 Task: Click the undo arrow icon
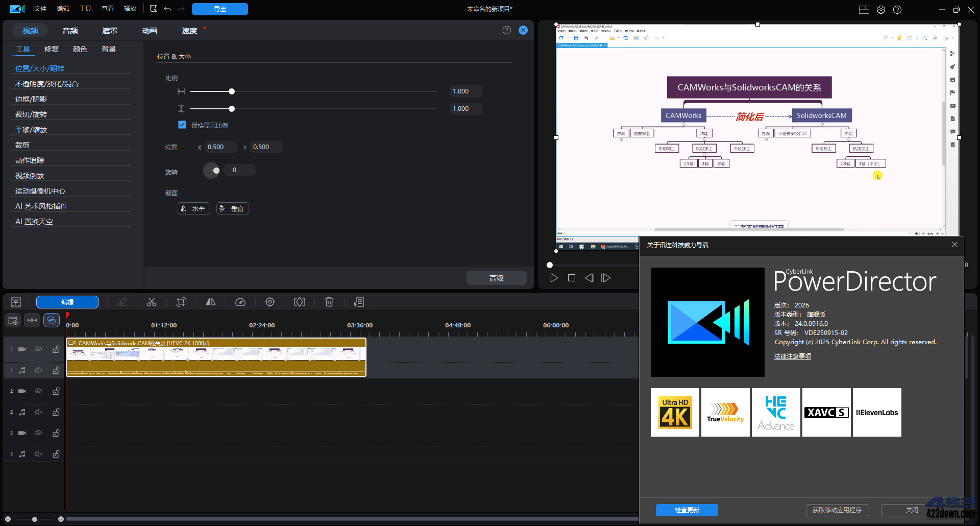[167, 9]
